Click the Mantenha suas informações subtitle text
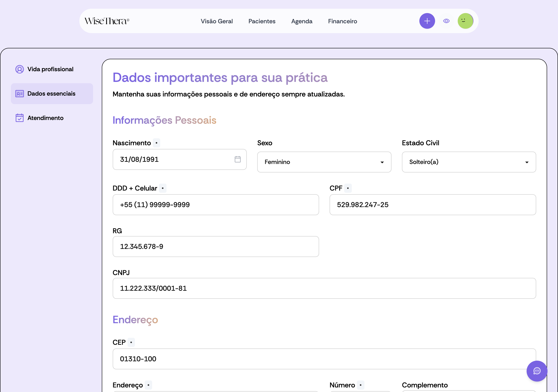This screenshot has height=392, width=558. click(228, 94)
